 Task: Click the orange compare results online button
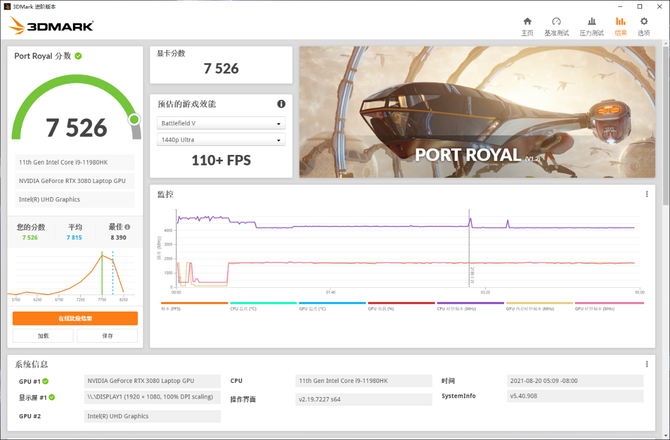tap(75, 318)
